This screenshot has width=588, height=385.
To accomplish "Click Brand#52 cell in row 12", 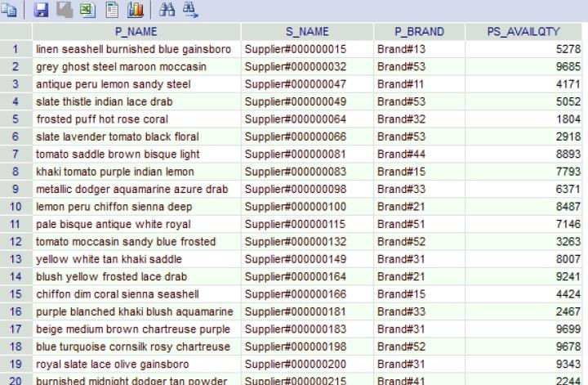I will tap(419, 242).
